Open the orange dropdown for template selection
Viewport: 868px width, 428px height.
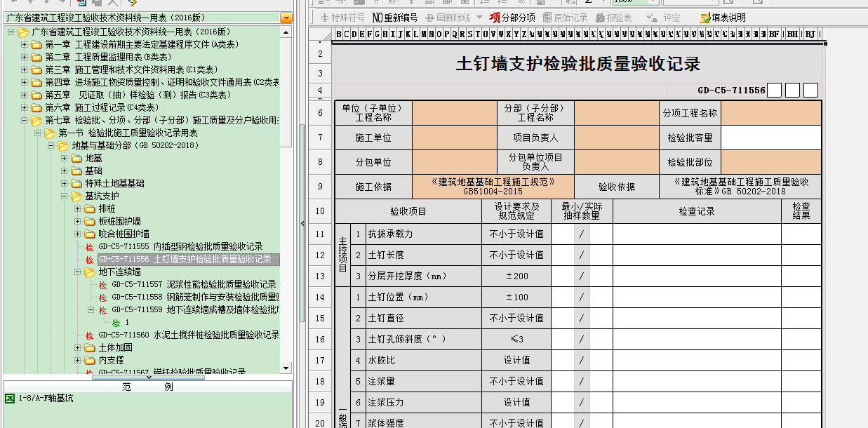tap(286, 18)
